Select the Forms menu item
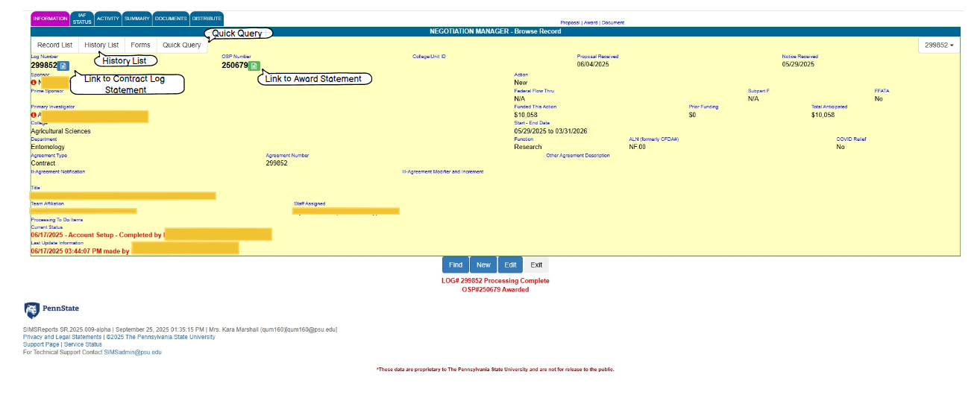This screenshot has width=980, height=395. pyautogui.click(x=140, y=45)
